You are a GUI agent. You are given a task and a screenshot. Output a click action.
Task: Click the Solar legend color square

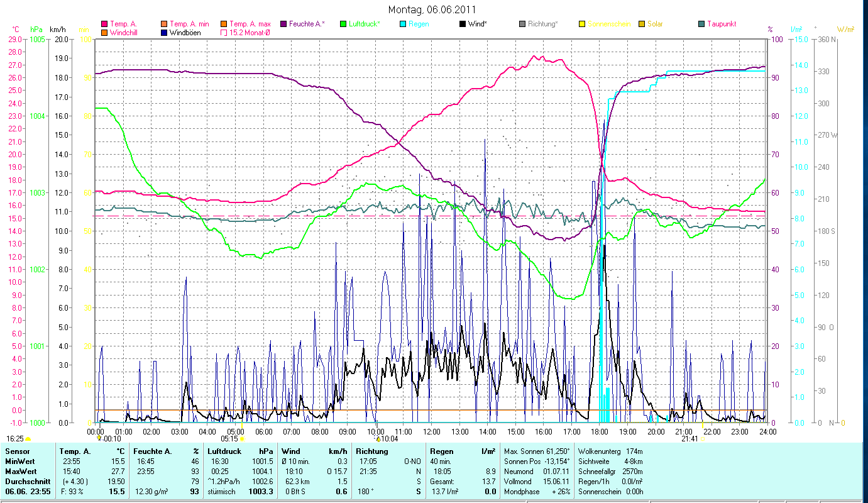click(x=641, y=24)
